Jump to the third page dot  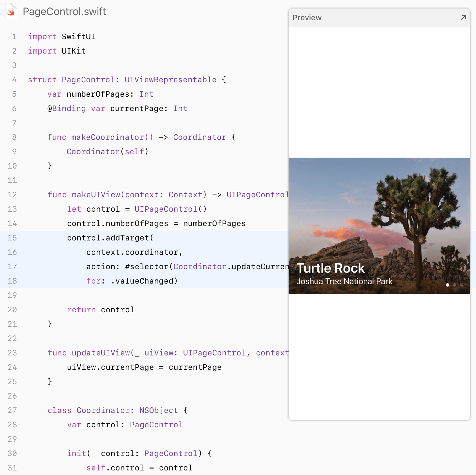[462, 285]
